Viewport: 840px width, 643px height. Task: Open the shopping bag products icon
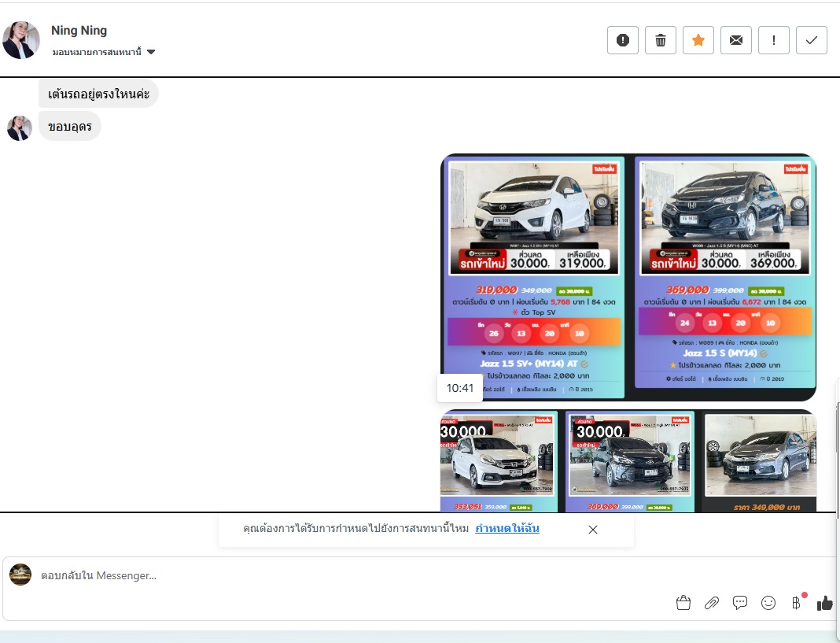[683, 603]
